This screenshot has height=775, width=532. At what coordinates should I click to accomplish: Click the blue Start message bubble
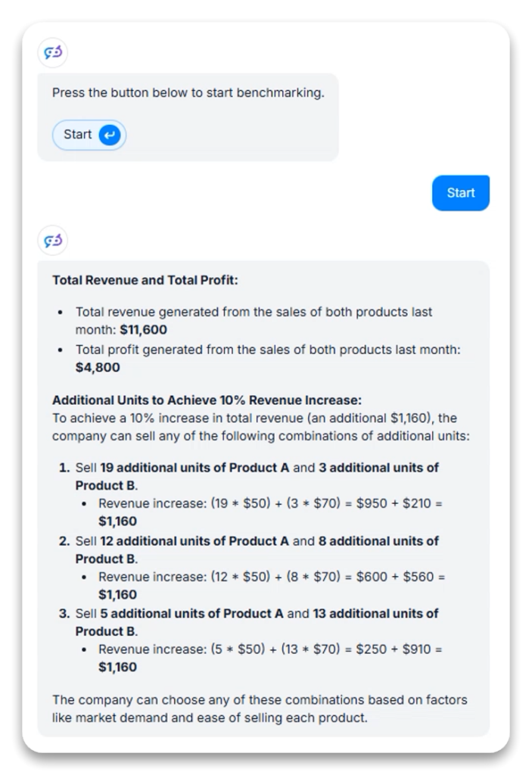(x=460, y=192)
